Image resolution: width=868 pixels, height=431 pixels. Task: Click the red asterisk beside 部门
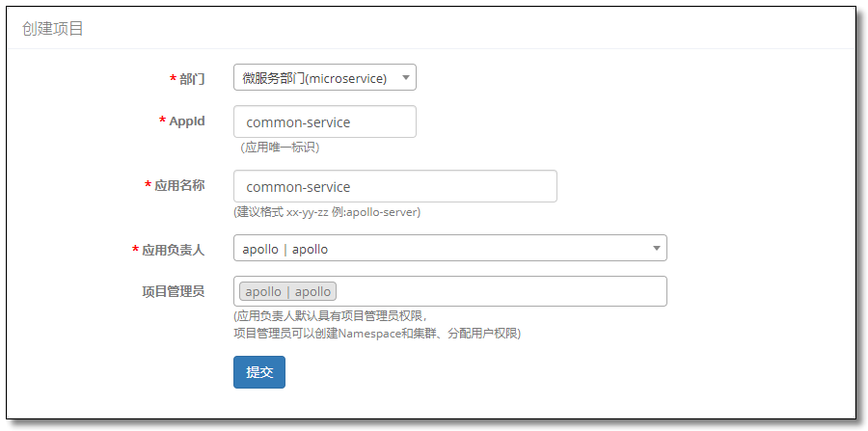173,78
